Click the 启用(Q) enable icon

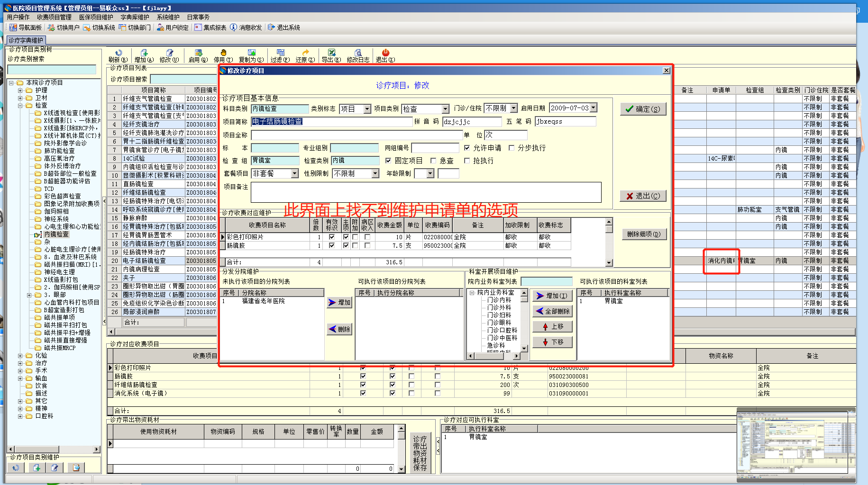[198, 53]
